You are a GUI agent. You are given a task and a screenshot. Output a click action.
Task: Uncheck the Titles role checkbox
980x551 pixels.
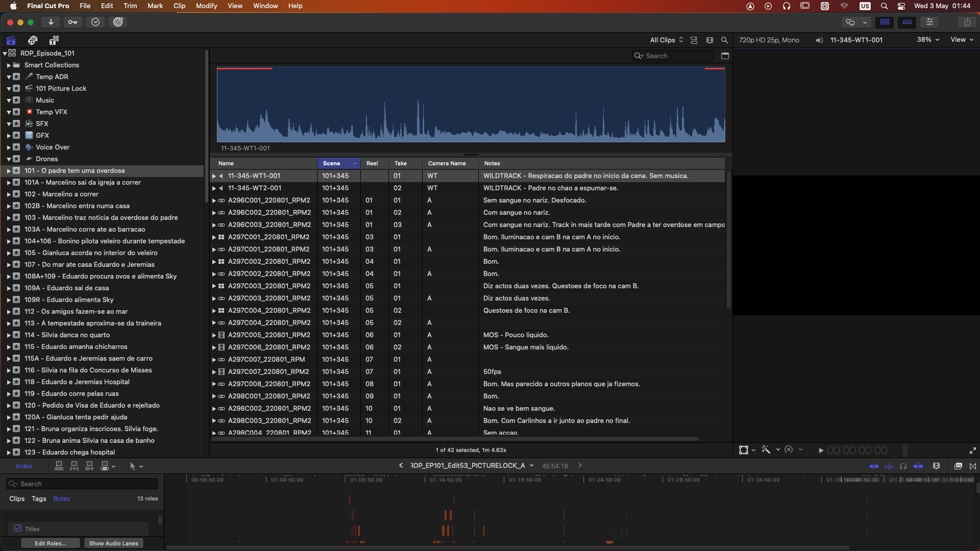pyautogui.click(x=18, y=529)
